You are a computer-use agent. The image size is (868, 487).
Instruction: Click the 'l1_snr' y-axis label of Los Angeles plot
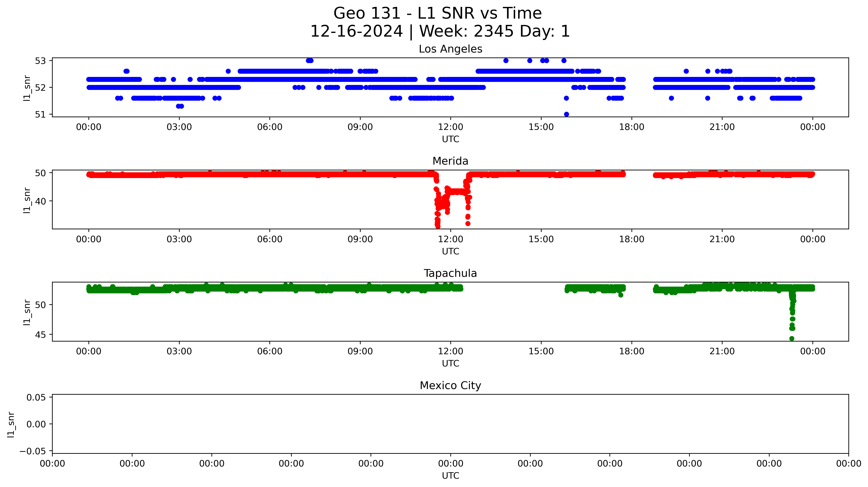[x=27, y=88]
